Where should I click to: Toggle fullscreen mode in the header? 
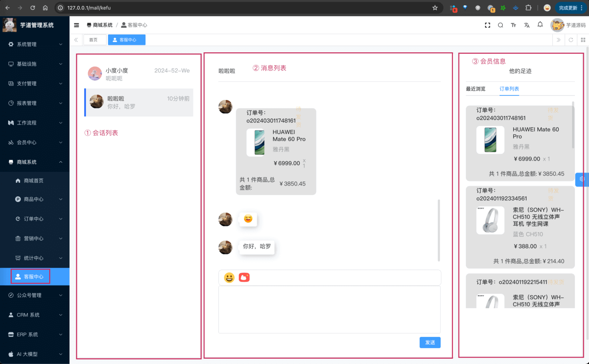488,25
